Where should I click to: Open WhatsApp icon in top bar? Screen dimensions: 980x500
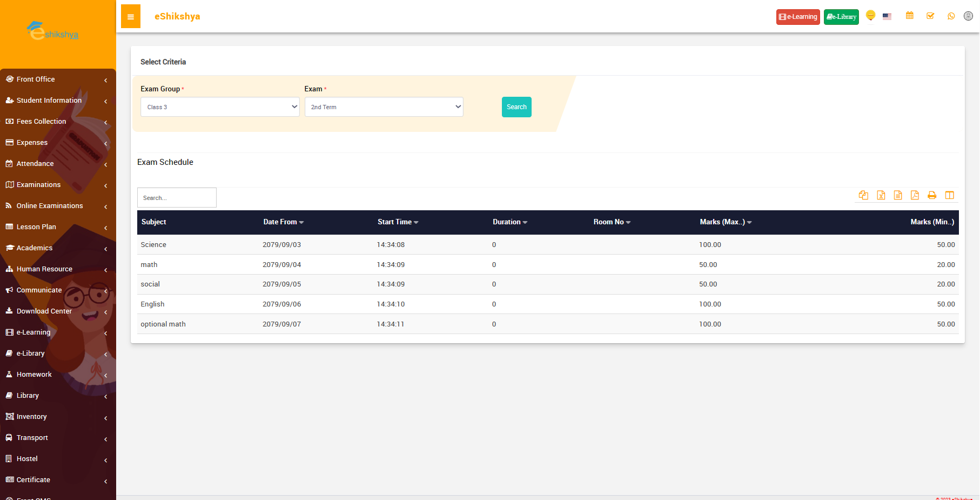click(951, 16)
